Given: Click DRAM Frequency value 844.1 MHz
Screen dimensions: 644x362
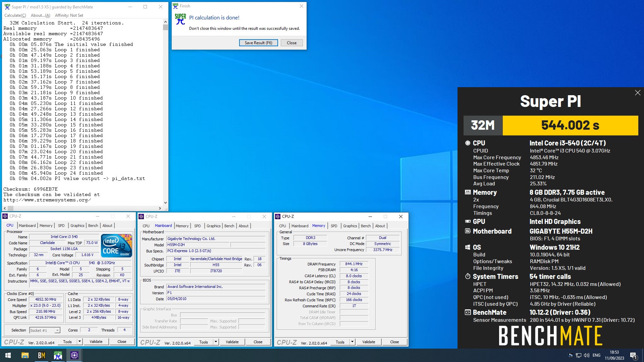Looking at the screenshot, I should (354, 264).
